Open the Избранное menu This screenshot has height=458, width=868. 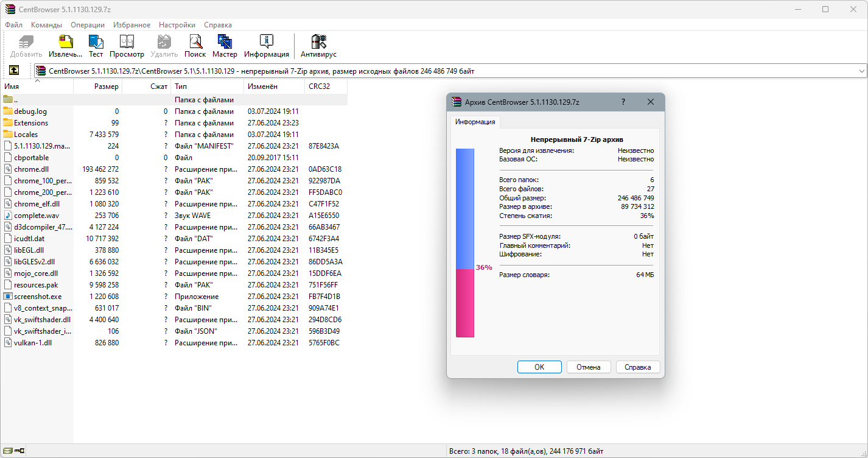[131, 25]
